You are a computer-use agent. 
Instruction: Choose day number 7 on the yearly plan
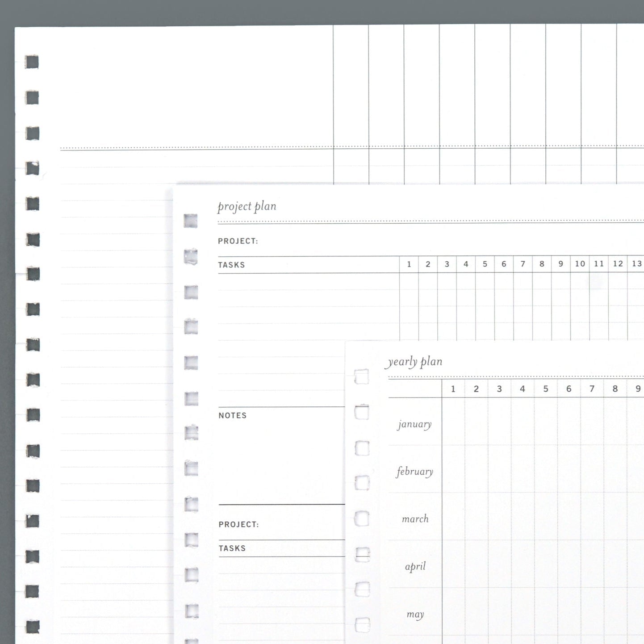[592, 389]
